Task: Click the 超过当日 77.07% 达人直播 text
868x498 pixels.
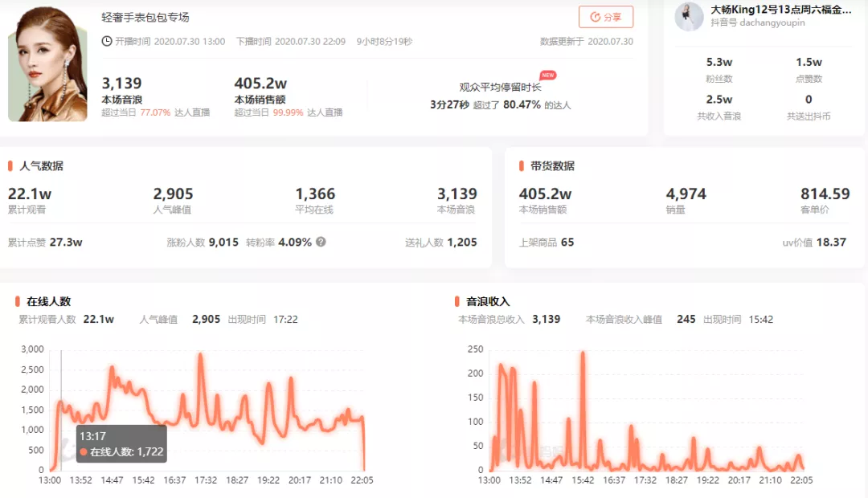Action: coord(156,112)
